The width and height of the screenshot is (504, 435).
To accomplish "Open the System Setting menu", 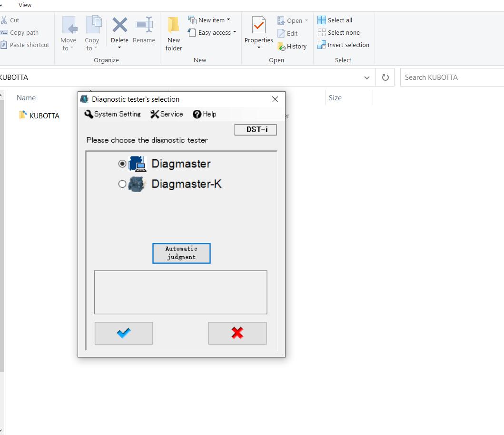I will 112,114.
